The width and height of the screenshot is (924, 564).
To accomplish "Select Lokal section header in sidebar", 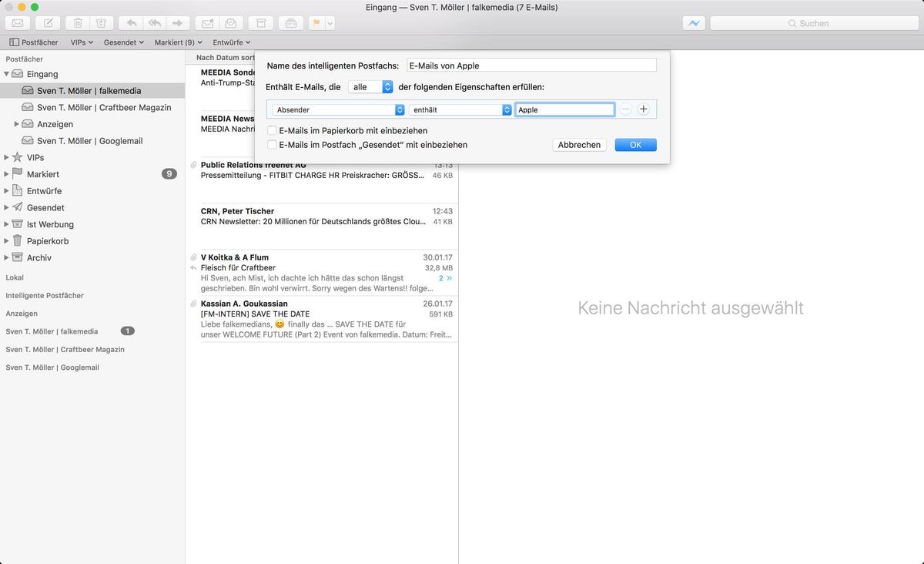I will (x=15, y=277).
